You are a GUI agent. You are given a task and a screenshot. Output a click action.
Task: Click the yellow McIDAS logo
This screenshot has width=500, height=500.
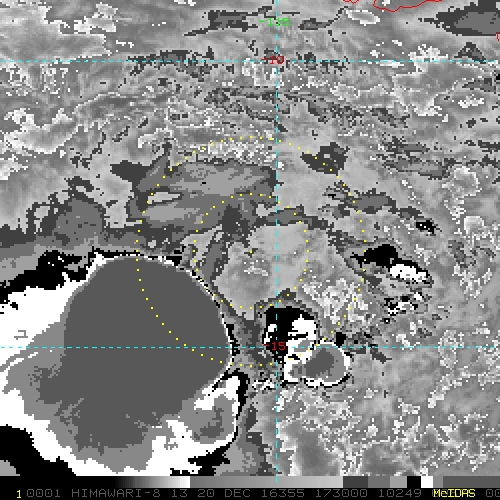(x=454, y=493)
